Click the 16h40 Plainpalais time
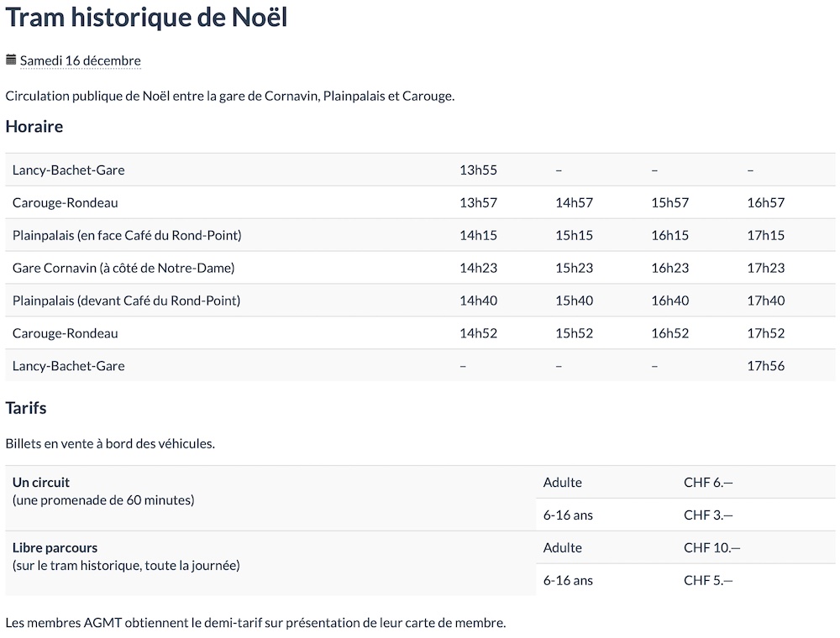 (669, 301)
